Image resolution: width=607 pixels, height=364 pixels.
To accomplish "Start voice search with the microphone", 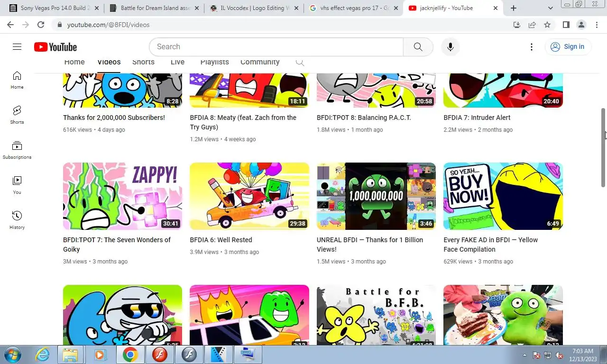I will click(451, 47).
